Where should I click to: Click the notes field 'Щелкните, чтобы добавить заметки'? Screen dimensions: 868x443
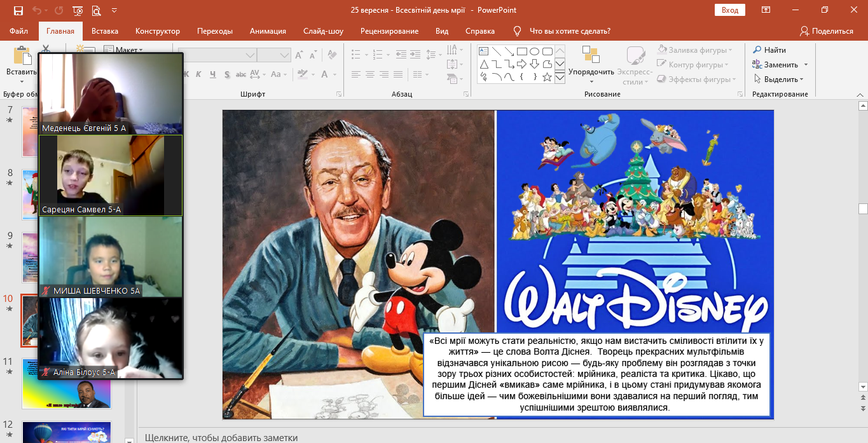(221, 437)
